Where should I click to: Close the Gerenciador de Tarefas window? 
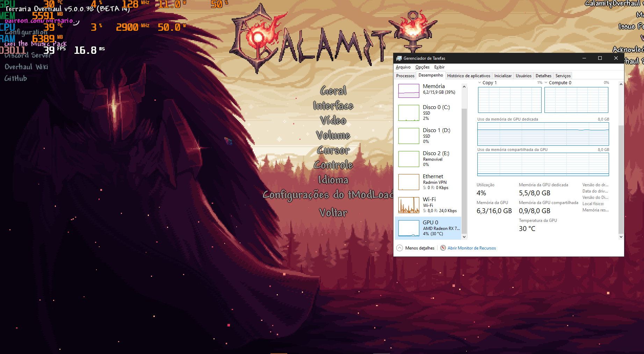pos(616,58)
